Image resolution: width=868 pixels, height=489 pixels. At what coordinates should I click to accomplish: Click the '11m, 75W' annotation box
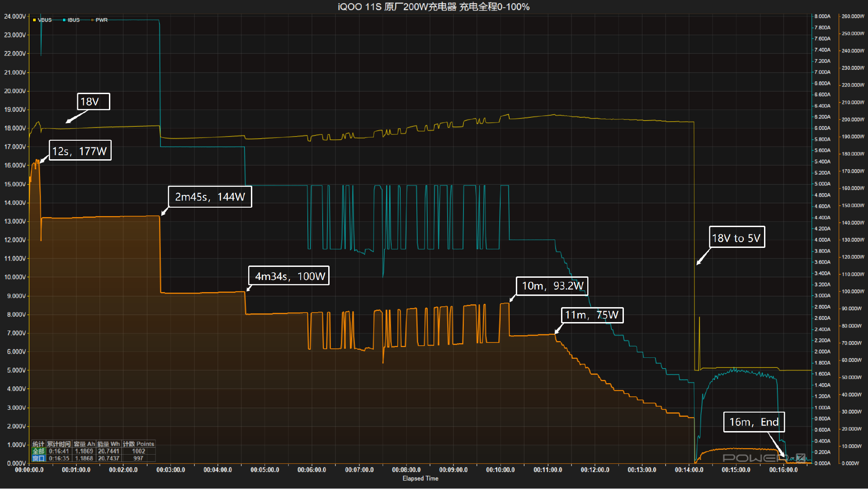(592, 315)
